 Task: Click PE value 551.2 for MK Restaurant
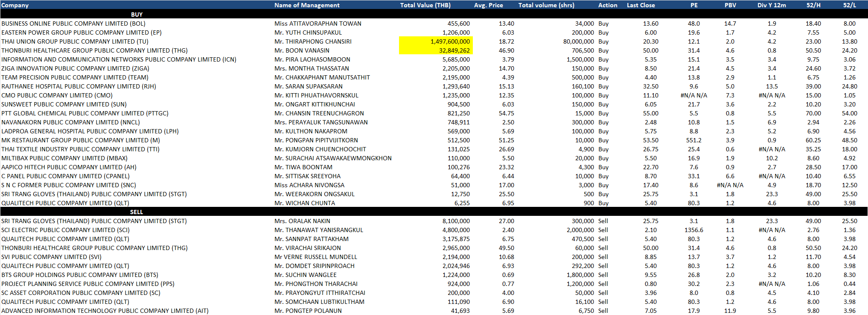point(693,140)
